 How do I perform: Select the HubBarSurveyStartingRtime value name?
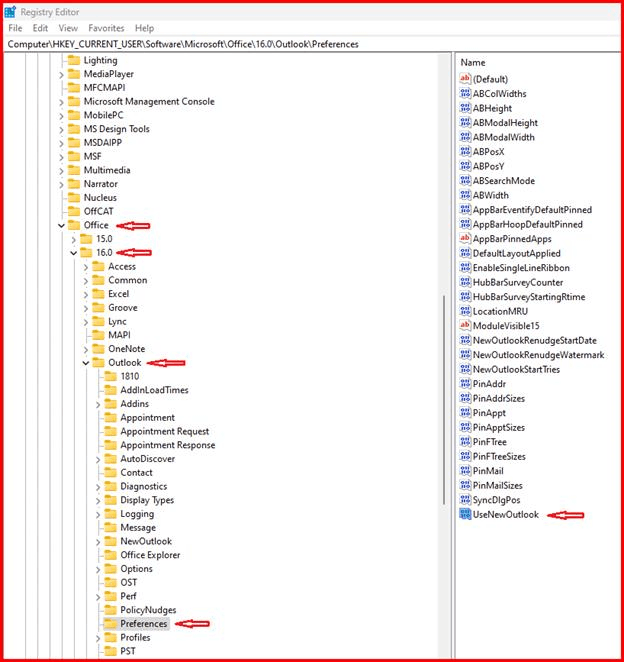coord(529,297)
